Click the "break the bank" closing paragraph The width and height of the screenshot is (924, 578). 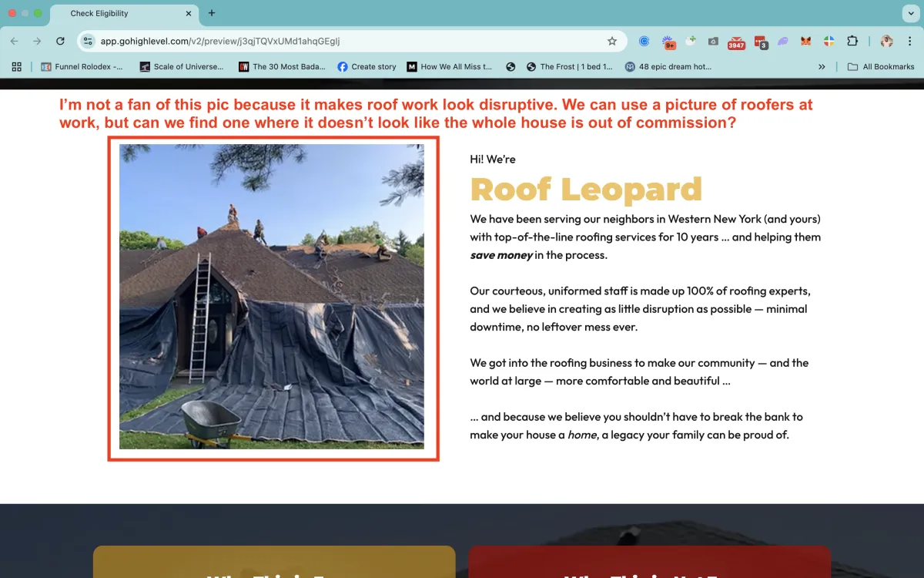pyautogui.click(x=636, y=425)
